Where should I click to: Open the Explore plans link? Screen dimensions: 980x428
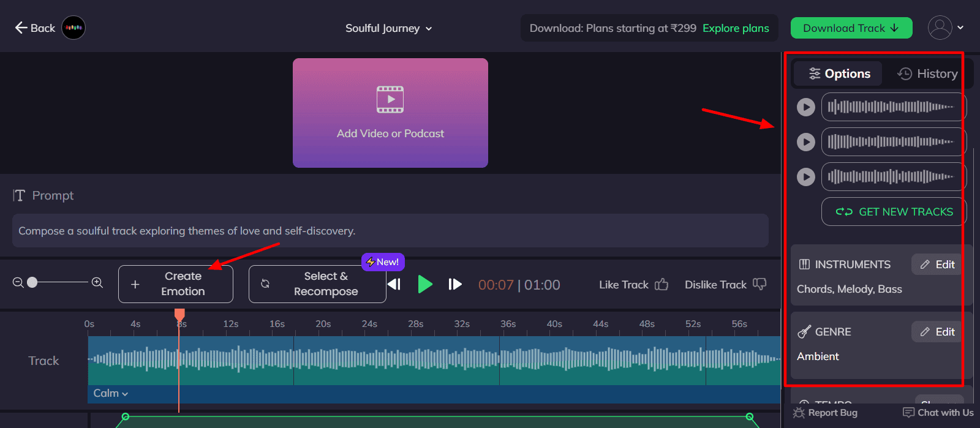(736, 28)
